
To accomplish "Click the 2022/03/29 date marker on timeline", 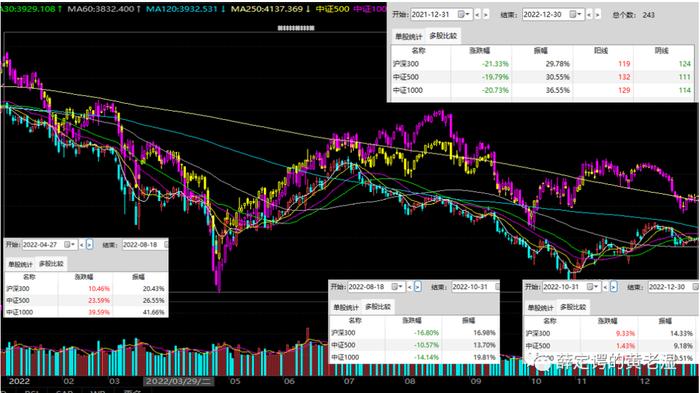I will 178,381.
